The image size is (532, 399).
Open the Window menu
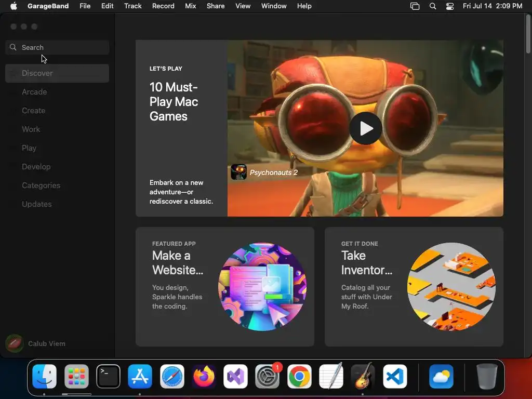(x=274, y=6)
